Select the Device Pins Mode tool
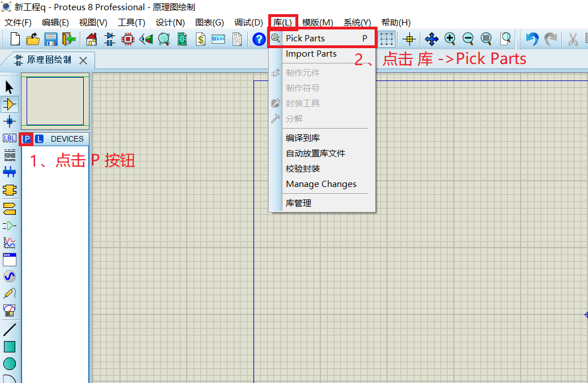Image resolution: width=588 pixels, height=383 pixels. point(10,225)
